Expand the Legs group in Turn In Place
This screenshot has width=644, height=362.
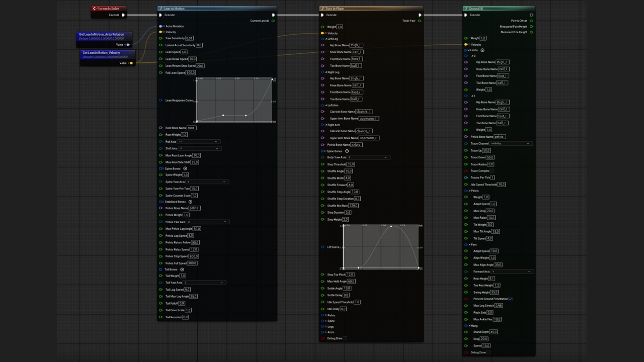(326, 326)
